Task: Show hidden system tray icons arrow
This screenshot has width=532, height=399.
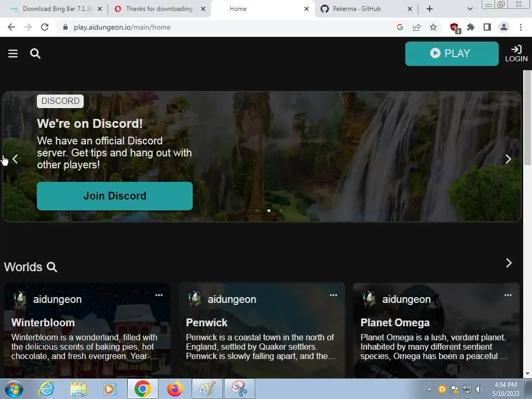Action: [429, 389]
